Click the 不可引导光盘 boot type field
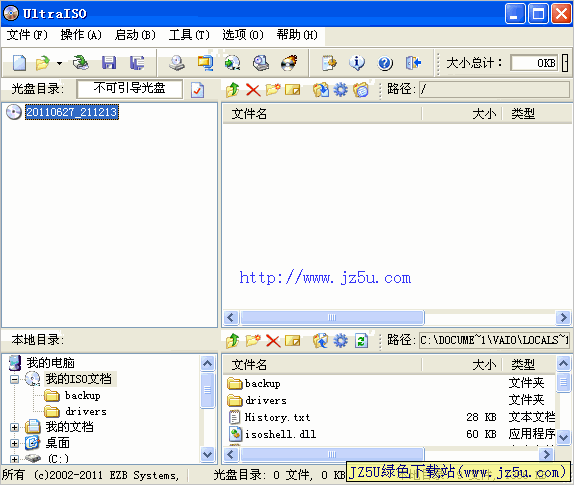The width and height of the screenshot is (574, 485). point(130,89)
